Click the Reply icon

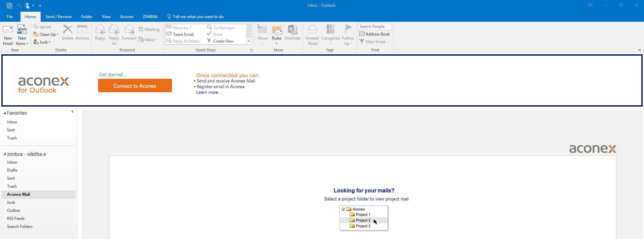100,29
